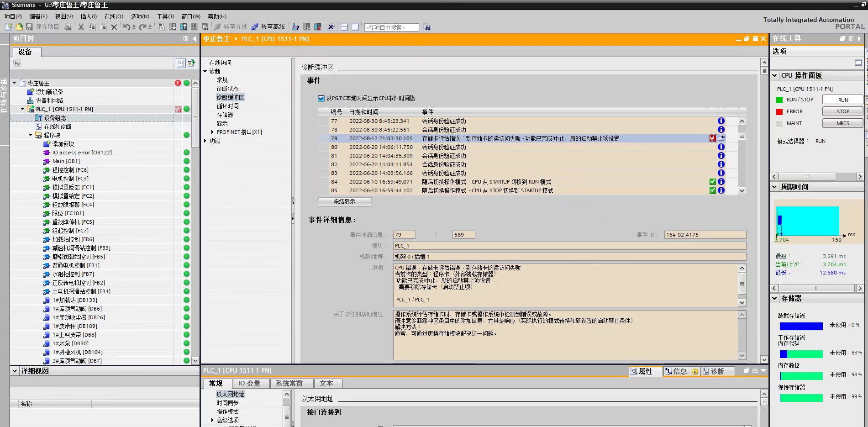This screenshot has width=868, height=427.
Task: Click 转至离线 to go offline
Action: click(x=268, y=27)
